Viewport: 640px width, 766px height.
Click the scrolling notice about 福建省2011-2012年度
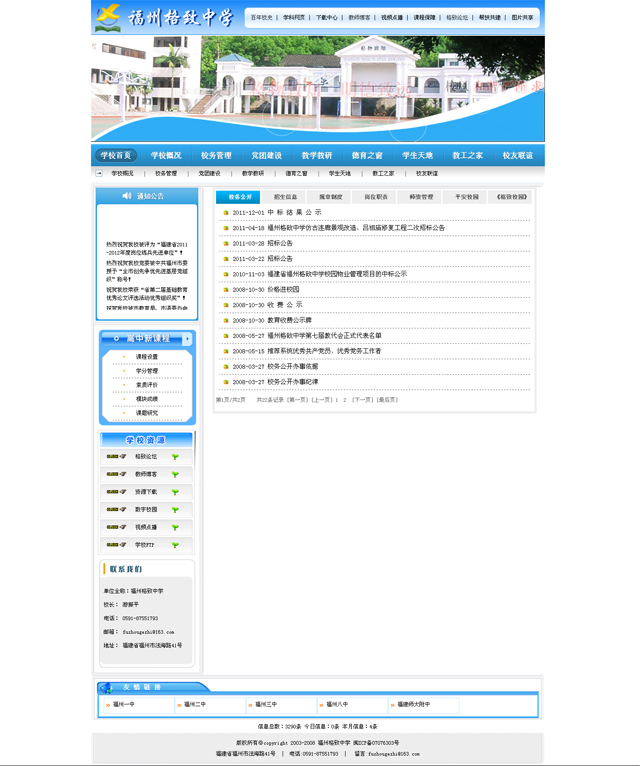coord(147,249)
